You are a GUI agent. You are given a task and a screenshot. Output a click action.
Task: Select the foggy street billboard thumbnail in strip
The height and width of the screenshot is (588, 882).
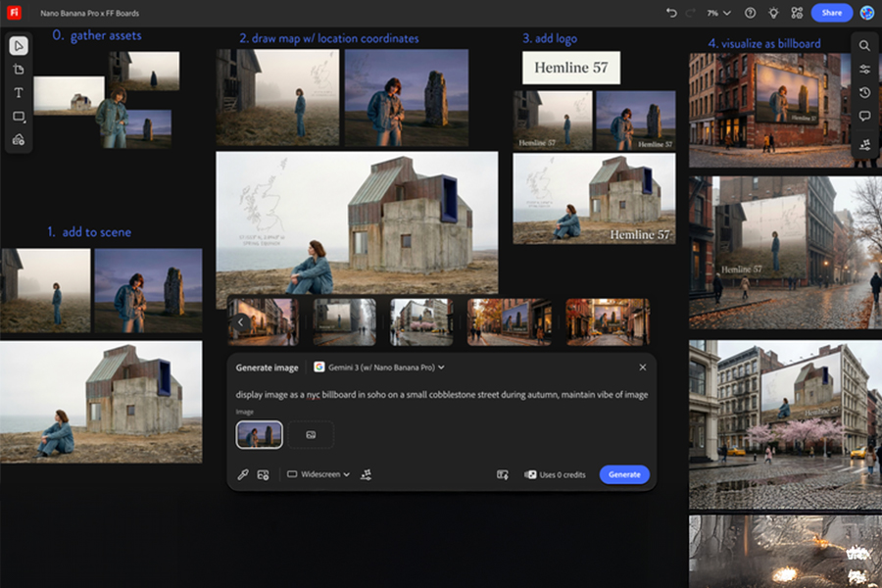[x=344, y=321]
